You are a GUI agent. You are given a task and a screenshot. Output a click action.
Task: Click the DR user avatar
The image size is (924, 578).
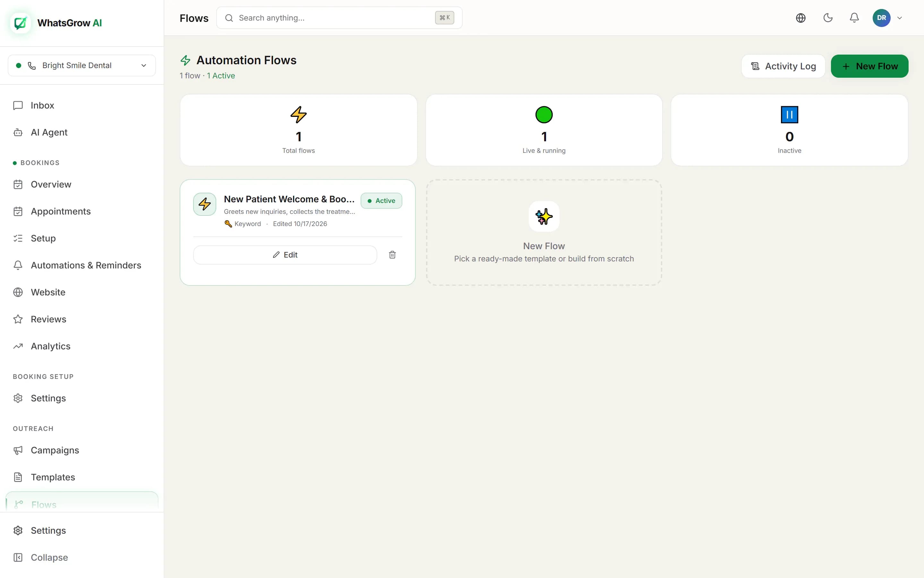pos(881,18)
